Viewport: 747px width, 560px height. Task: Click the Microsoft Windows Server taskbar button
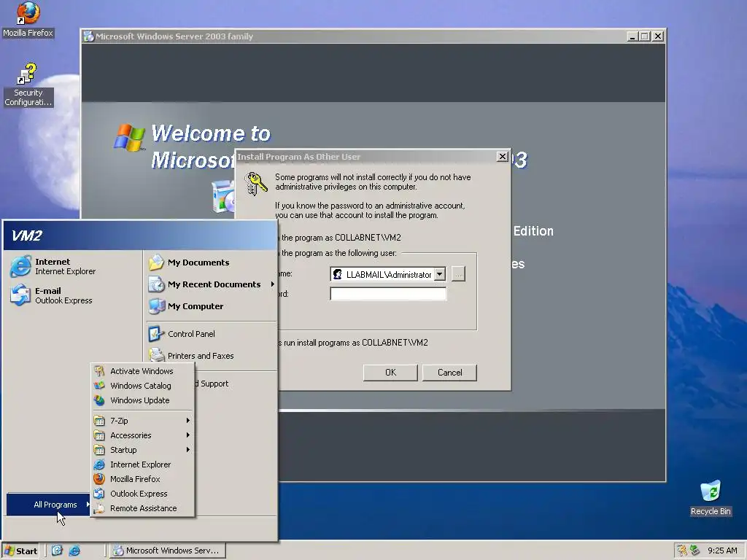[167, 551]
